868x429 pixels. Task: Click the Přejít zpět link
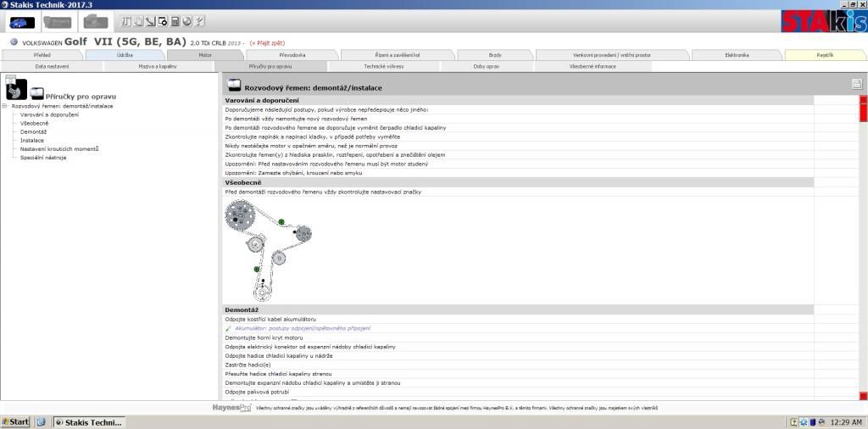[270, 42]
